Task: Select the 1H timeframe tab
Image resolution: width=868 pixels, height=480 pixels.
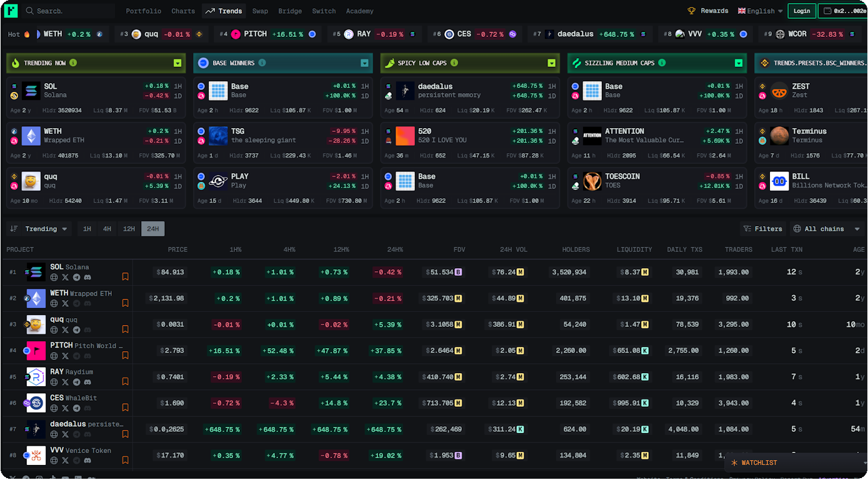Action: click(x=87, y=229)
